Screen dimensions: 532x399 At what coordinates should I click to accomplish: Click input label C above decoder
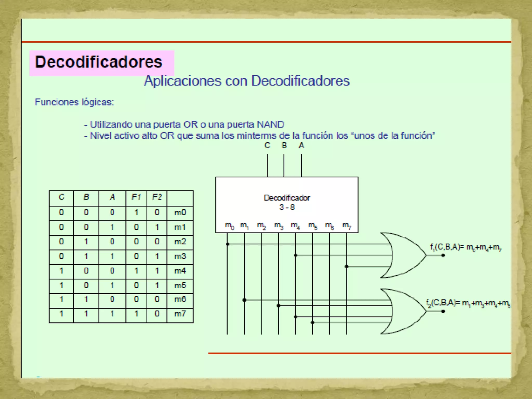267,145
